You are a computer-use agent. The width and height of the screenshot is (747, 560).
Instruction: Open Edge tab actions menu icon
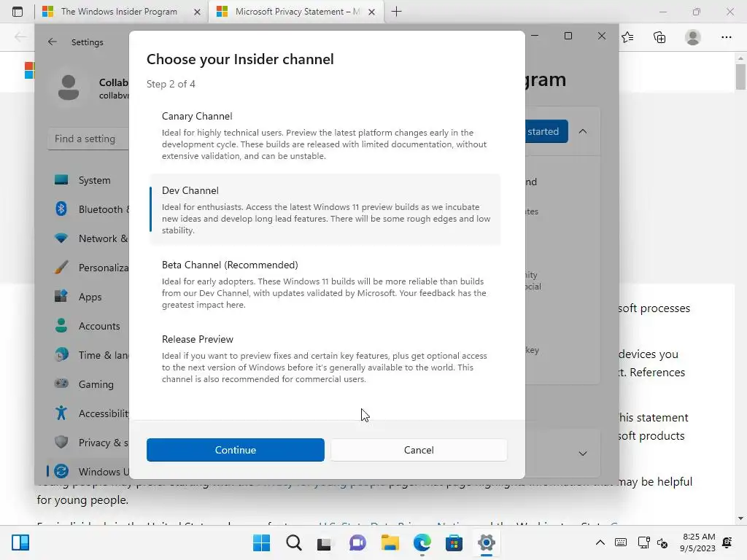click(x=18, y=12)
